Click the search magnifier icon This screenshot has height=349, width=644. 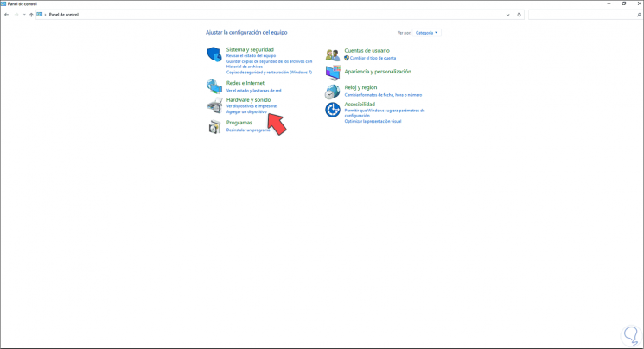click(639, 15)
